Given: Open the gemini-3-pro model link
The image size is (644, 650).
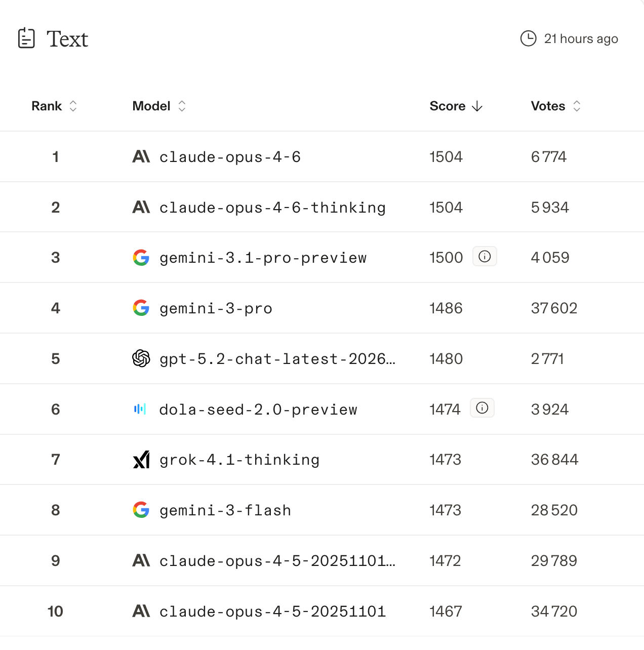Looking at the screenshot, I should point(216,308).
